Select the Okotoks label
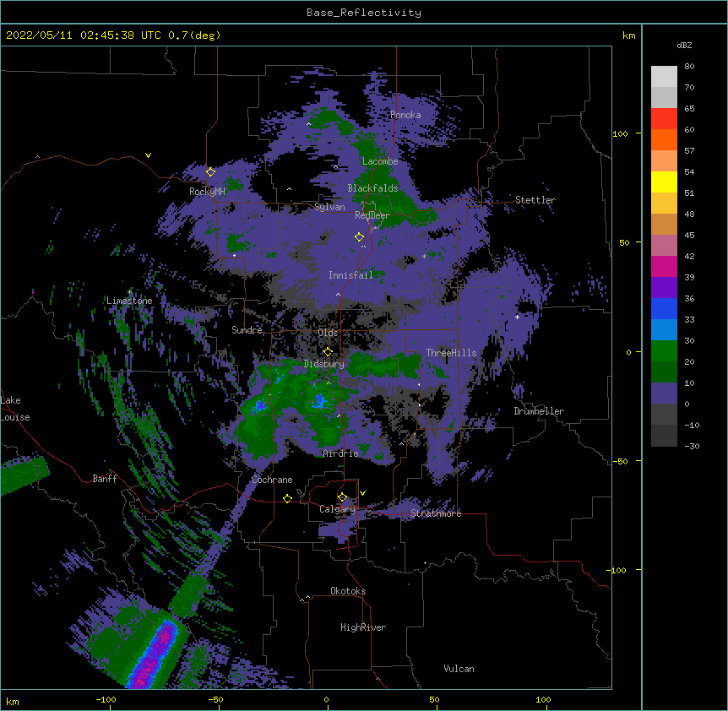 [x=348, y=591]
